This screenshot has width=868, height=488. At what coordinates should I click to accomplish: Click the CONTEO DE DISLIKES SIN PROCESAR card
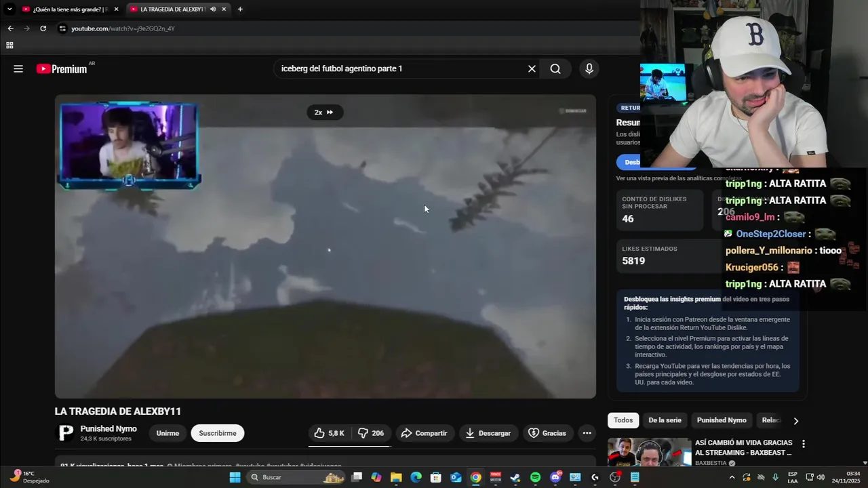(x=660, y=210)
